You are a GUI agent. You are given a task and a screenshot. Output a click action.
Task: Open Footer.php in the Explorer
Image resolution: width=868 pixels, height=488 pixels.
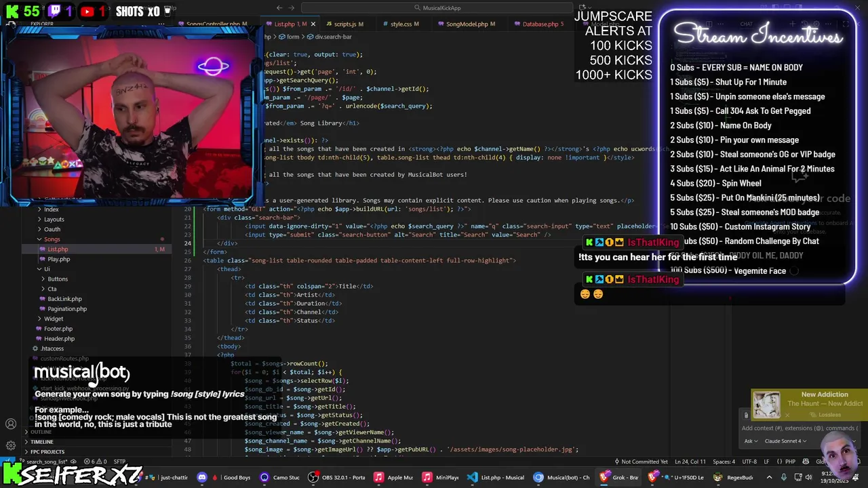[58, 329]
